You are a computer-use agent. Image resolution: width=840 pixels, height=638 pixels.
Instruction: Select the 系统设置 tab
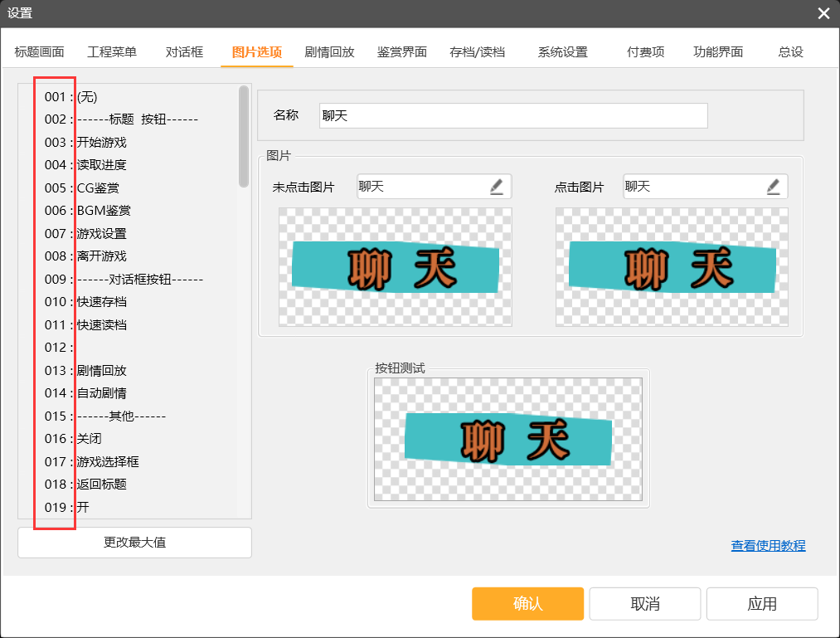pyautogui.click(x=562, y=52)
